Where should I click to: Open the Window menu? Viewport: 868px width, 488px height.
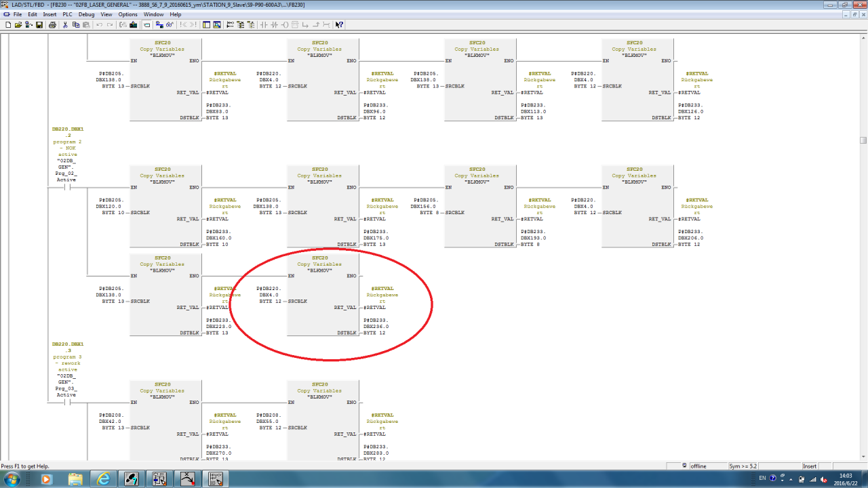[153, 14]
